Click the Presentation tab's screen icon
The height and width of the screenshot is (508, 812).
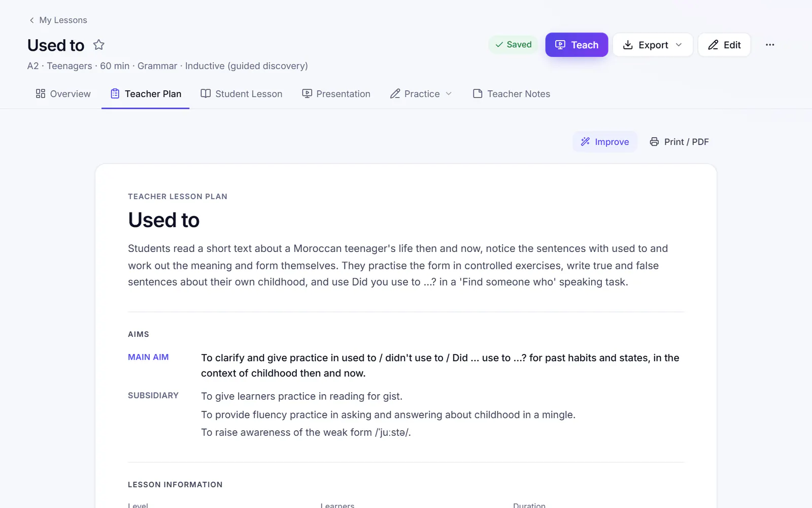click(307, 93)
